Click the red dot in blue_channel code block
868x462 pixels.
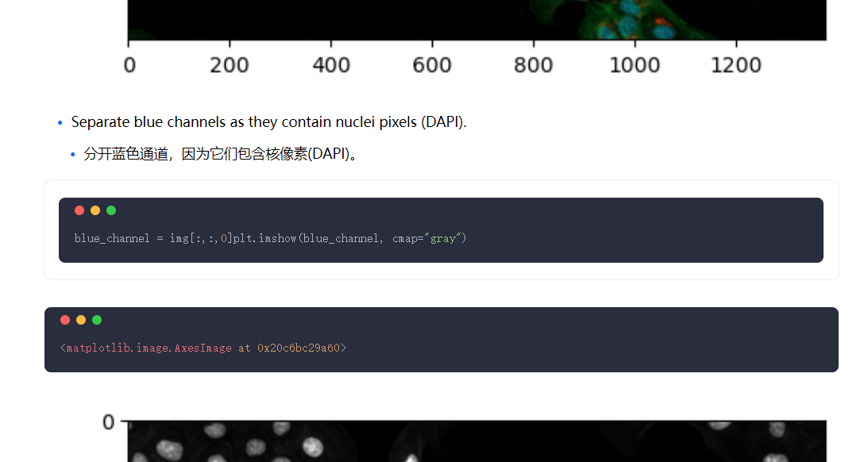click(x=79, y=210)
